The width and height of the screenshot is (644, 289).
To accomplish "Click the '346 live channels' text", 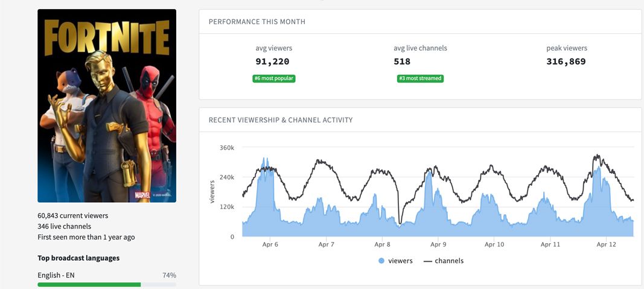I will (65, 226).
